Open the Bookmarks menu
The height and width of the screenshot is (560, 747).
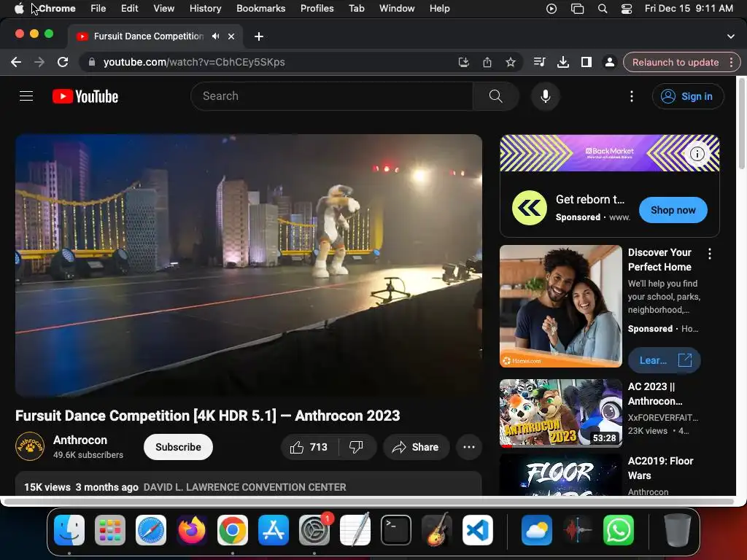(260, 9)
